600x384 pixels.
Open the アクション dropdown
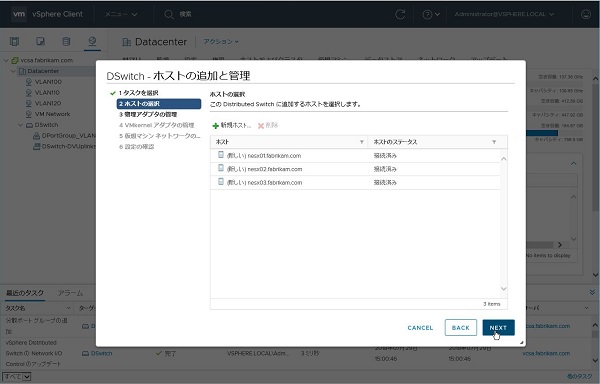(x=221, y=41)
